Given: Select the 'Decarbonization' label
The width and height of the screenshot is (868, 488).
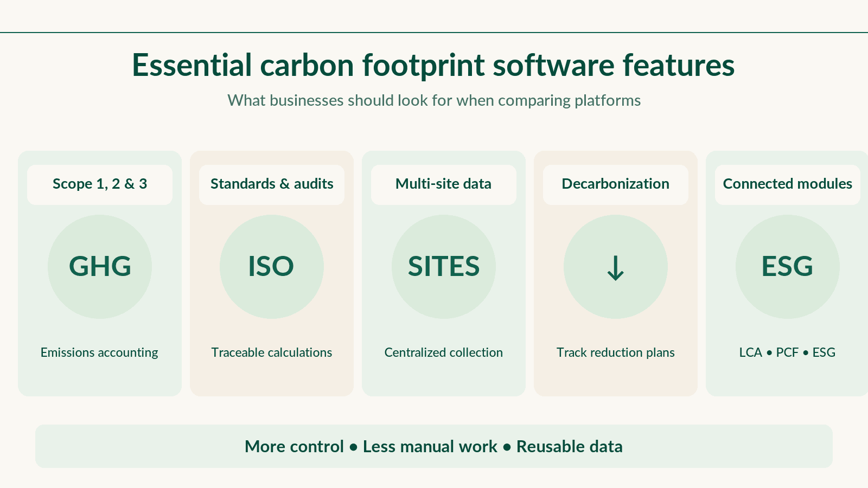Looking at the screenshot, I should (x=616, y=184).
